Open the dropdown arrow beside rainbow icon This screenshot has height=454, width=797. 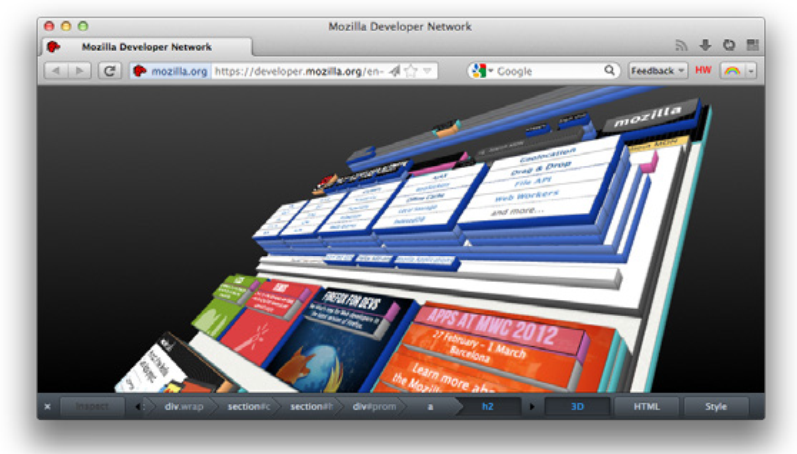click(x=751, y=71)
